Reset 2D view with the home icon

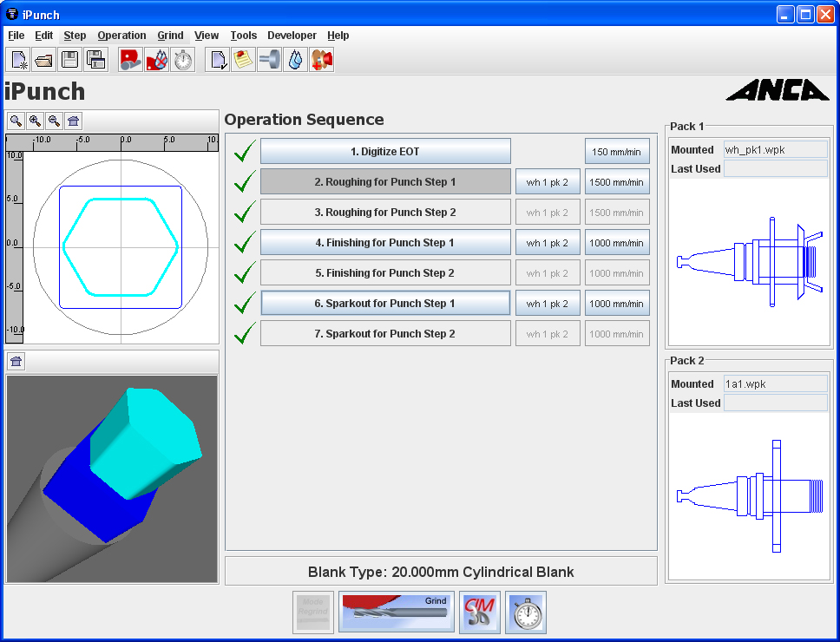(74, 121)
